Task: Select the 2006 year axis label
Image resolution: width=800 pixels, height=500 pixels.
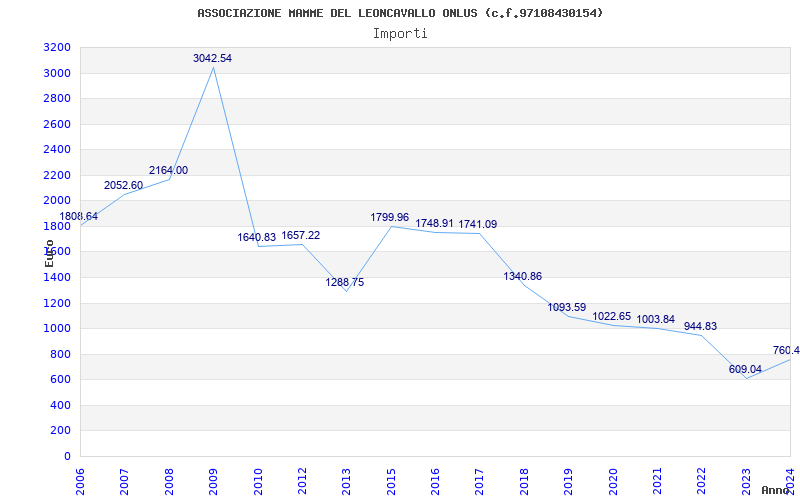Action: click(x=80, y=482)
